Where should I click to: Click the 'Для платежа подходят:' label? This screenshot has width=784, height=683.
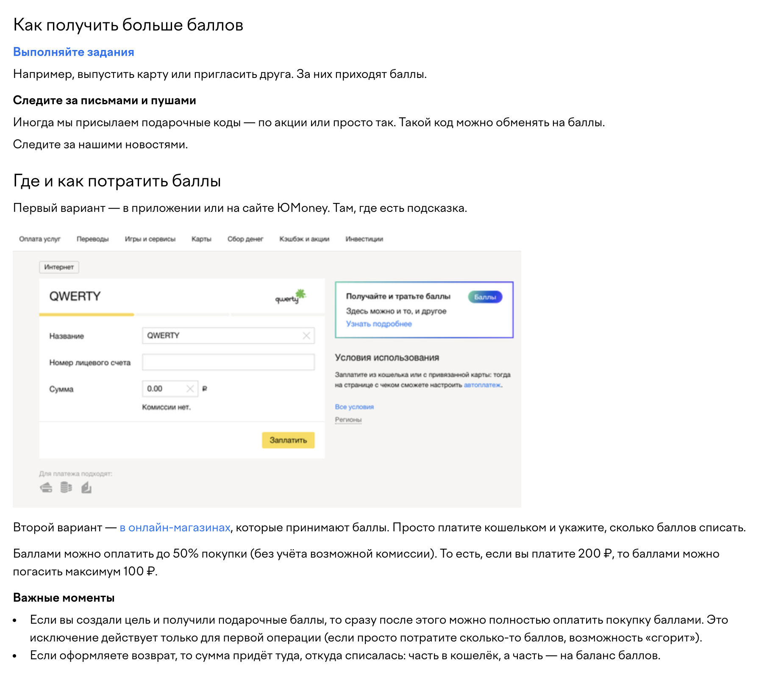click(76, 474)
